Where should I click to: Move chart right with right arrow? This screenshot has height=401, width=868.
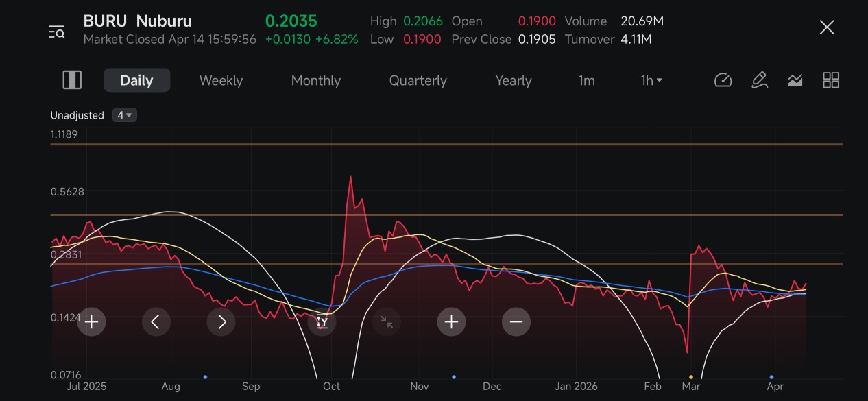point(221,321)
